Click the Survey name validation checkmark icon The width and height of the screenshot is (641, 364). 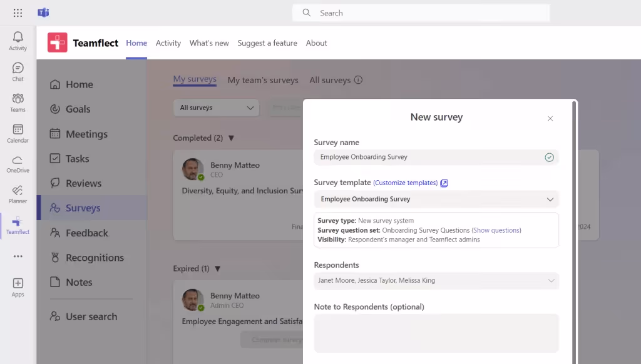(x=550, y=157)
